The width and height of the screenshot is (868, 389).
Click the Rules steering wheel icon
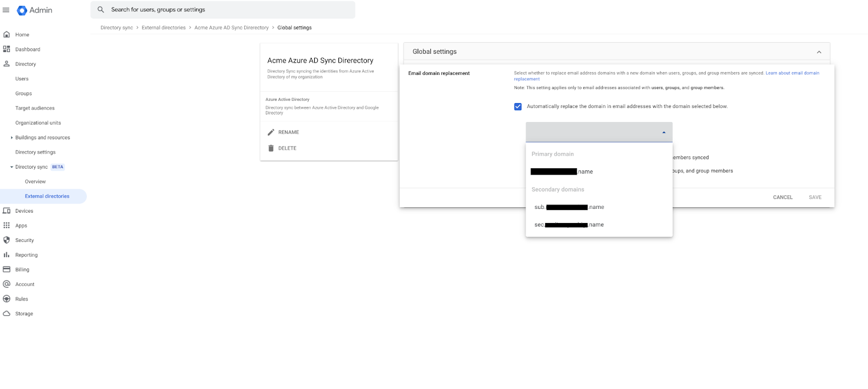coord(7,298)
